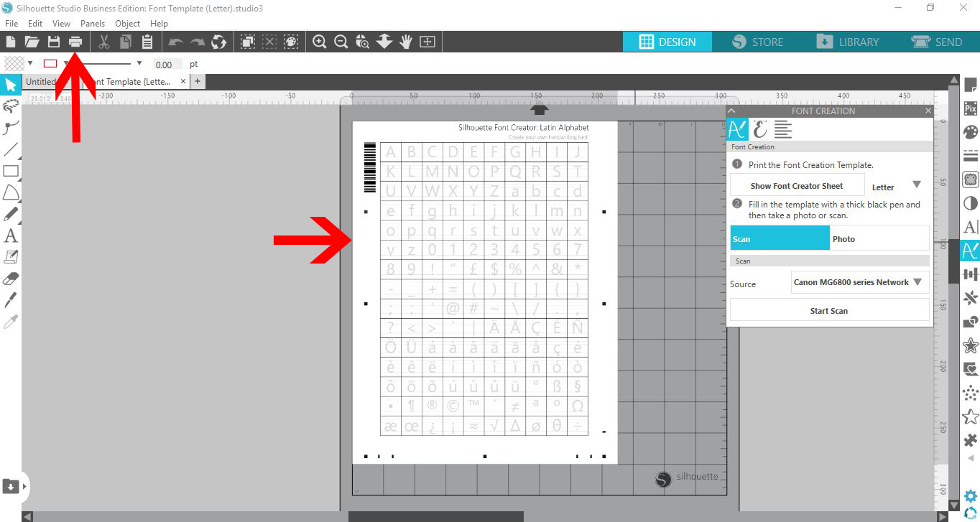Switch font creation mode to Photo

click(x=879, y=238)
